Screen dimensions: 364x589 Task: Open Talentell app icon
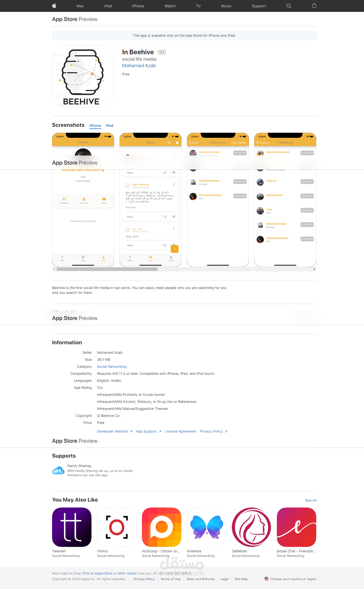point(72,527)
